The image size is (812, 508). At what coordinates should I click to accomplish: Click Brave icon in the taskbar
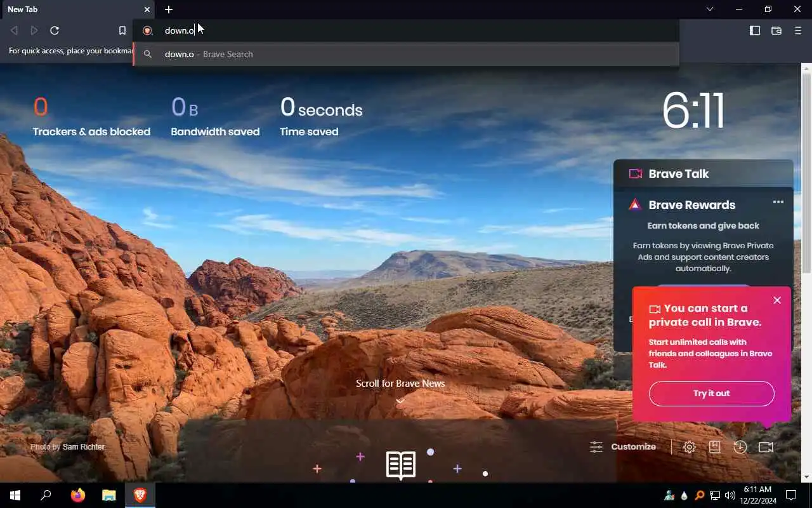point(140,495)
